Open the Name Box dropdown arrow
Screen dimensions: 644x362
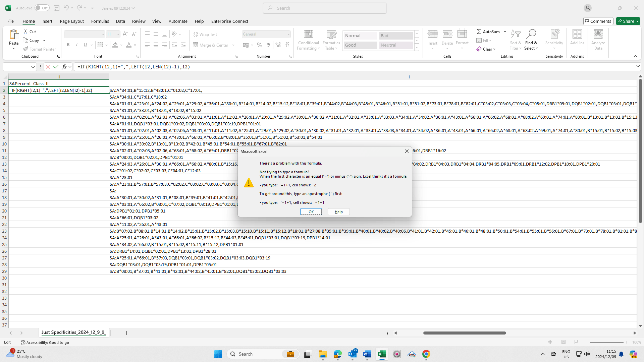pyautogui.click(x=33, y=67)
